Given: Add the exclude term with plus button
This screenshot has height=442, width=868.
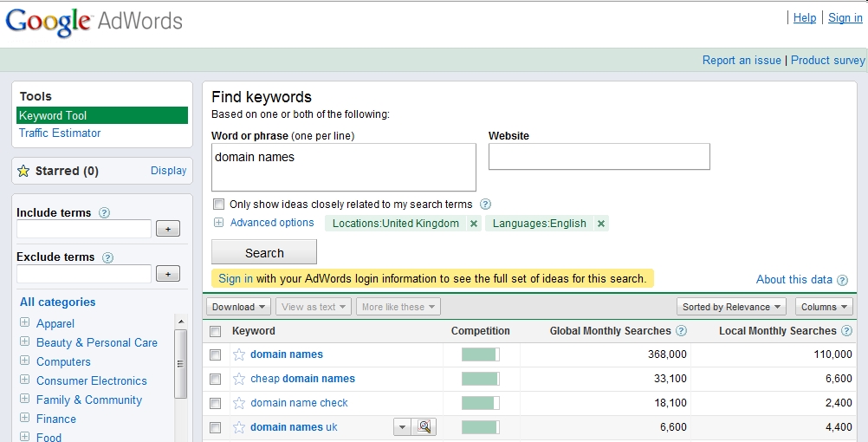Looking at the screenshot, I should 168,274.
